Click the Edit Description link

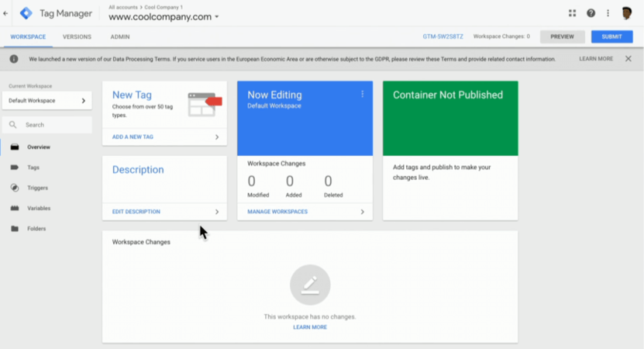click(x=136, y=212)
